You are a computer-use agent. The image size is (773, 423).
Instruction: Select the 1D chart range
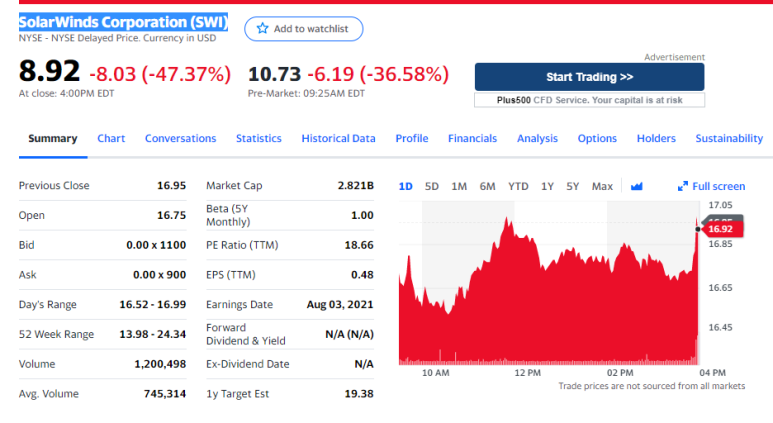pyautogui.click(x=405, y=186)
